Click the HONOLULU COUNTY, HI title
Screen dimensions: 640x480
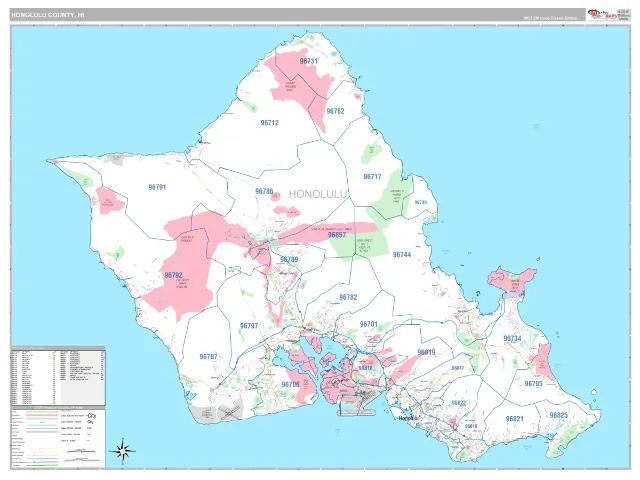(48, 15)
